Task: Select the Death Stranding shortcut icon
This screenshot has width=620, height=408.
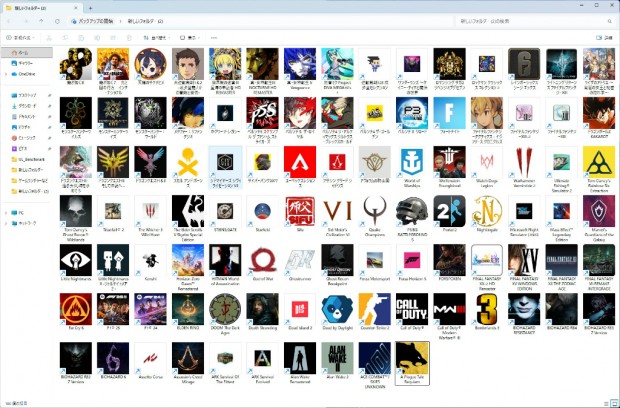Action: pos(262,307)
